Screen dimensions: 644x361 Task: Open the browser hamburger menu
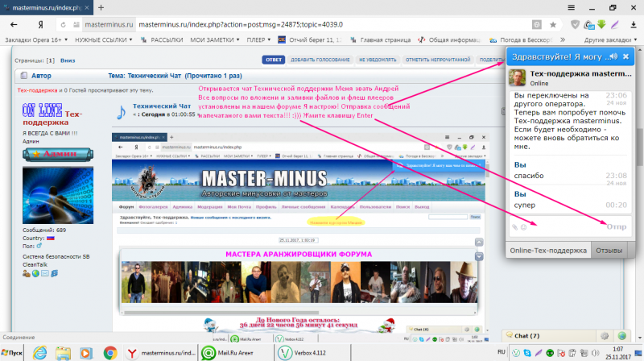click(x=572, y=7)
